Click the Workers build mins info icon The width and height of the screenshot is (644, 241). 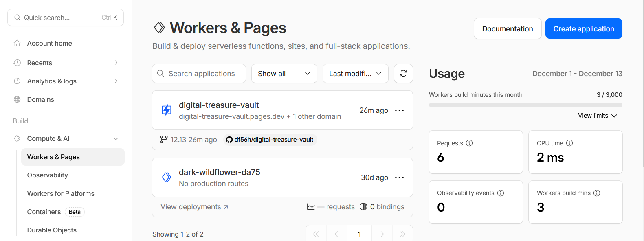pos(597,193)
